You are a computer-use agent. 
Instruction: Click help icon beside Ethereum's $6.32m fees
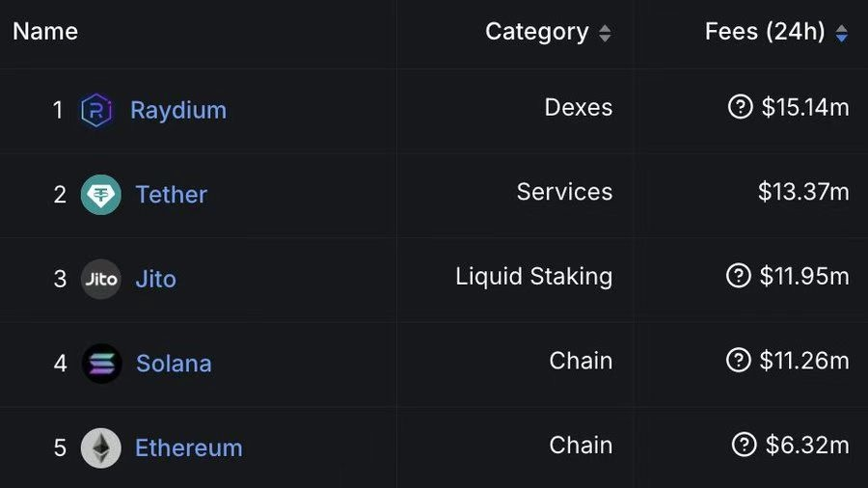(744, 445)
